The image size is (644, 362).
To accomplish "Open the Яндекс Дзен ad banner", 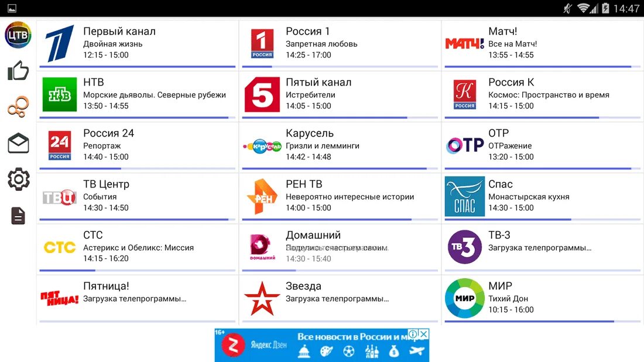I will [x=322, y=345].
